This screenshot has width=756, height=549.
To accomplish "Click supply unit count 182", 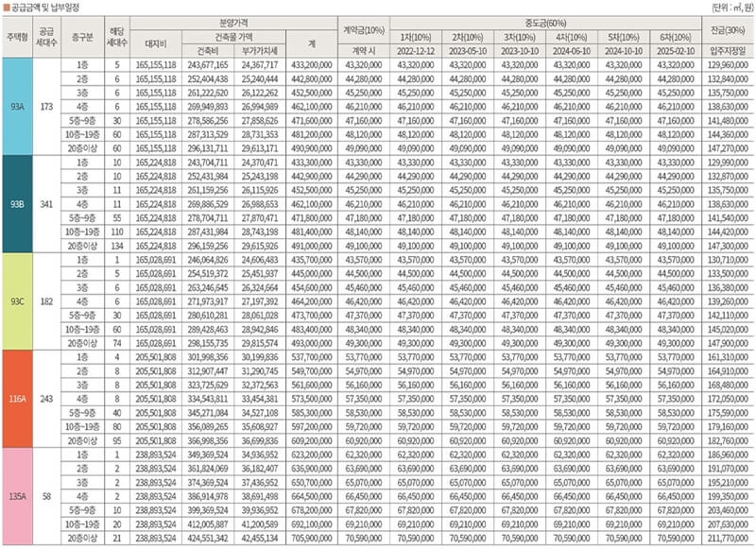I will point(46,301).
